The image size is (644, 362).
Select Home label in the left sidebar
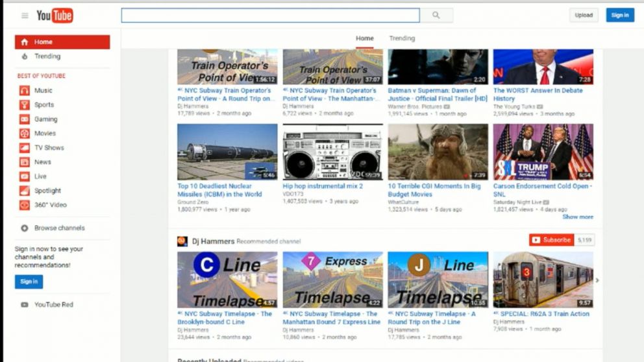pyautogui.click(x=43, y=42)
